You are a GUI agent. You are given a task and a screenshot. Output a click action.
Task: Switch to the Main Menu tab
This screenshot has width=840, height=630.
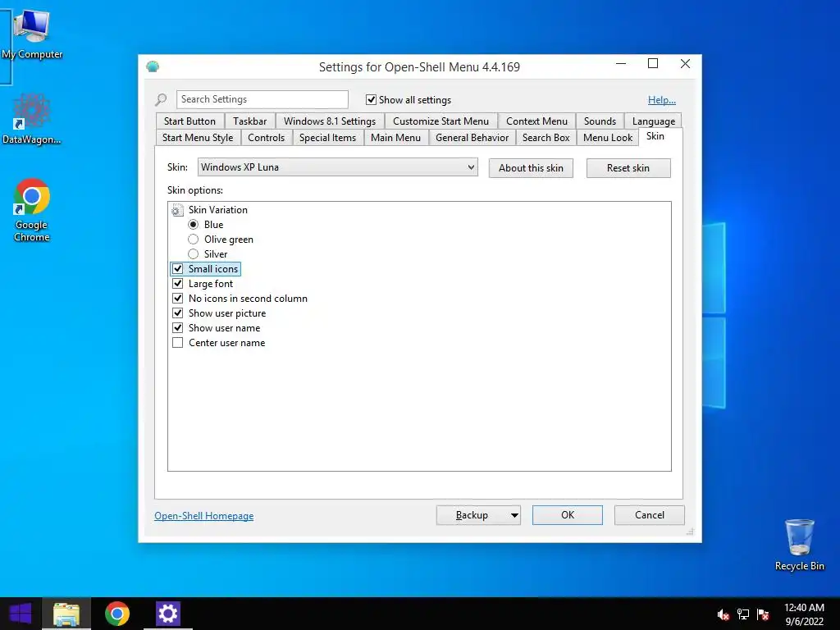[x=396, y=138]
